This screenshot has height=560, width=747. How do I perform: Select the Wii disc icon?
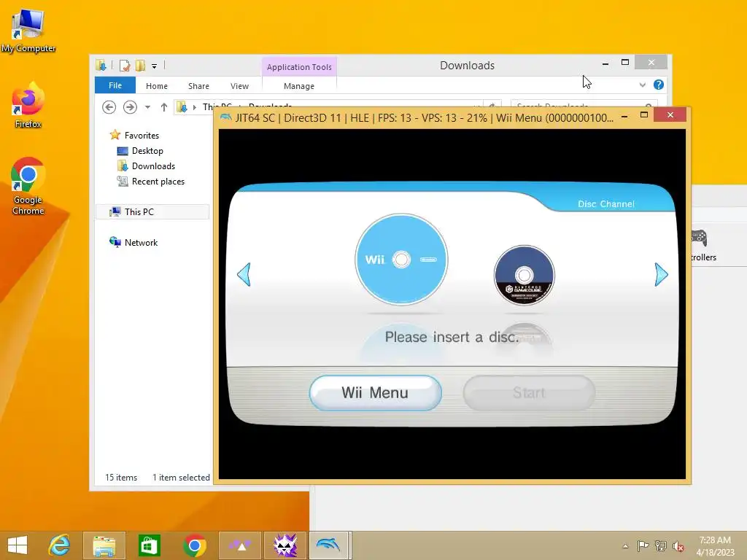[401, 260]
